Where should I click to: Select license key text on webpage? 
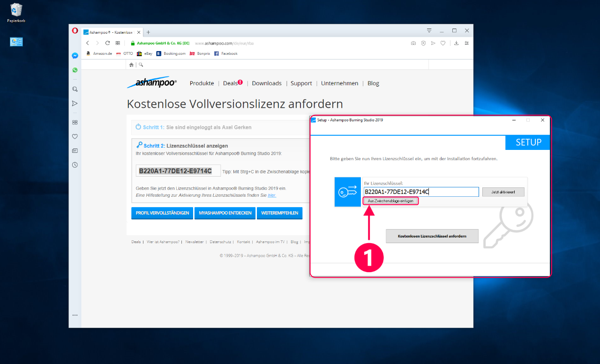coord(175,171)
